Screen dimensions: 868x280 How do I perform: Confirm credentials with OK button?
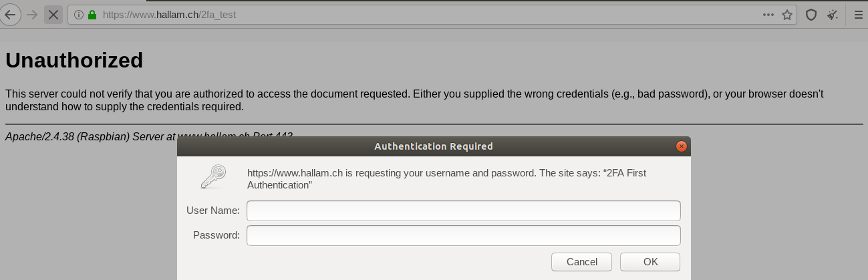click(650, 262)
